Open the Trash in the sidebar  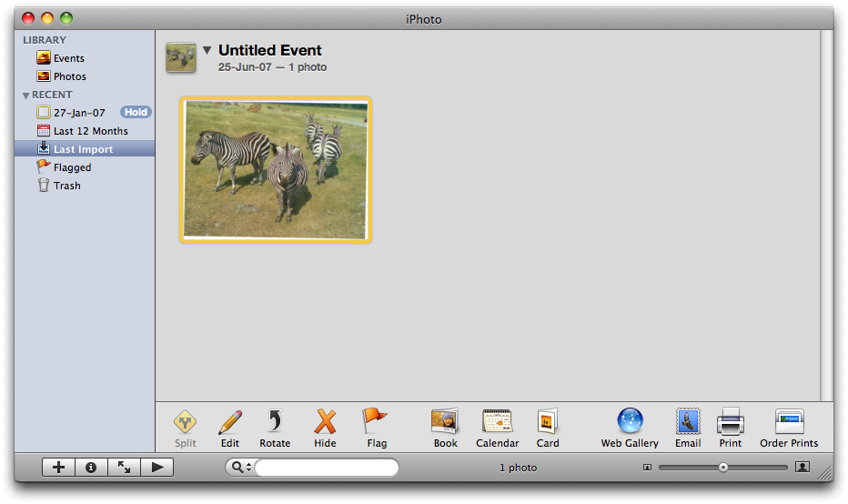point(66,186)
